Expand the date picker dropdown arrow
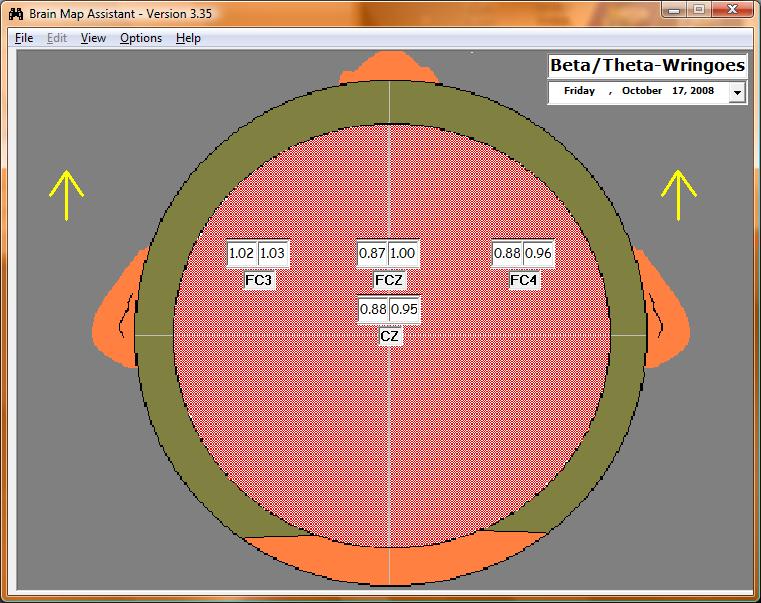Screen dimensions: 761x603 pos(737,92)
